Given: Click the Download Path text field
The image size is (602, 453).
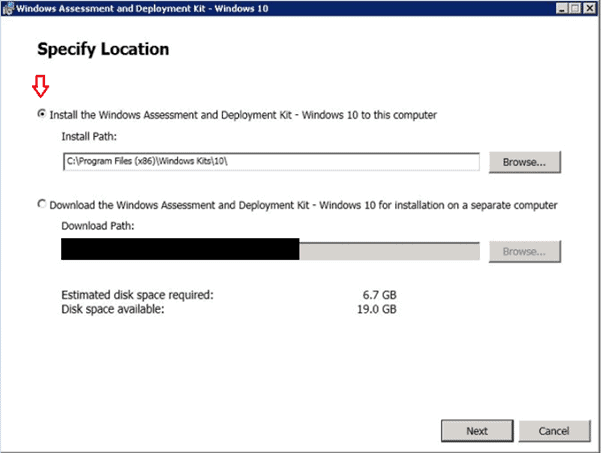Looking at the screenshot, I should point(270,250).
